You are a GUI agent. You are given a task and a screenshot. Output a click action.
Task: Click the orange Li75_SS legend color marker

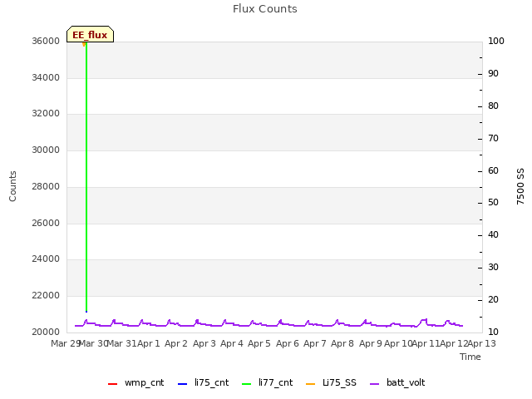click(x=310, y=384)
